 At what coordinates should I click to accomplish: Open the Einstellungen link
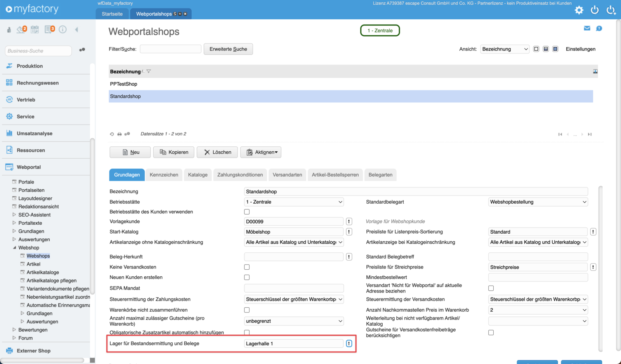[581, 49]
